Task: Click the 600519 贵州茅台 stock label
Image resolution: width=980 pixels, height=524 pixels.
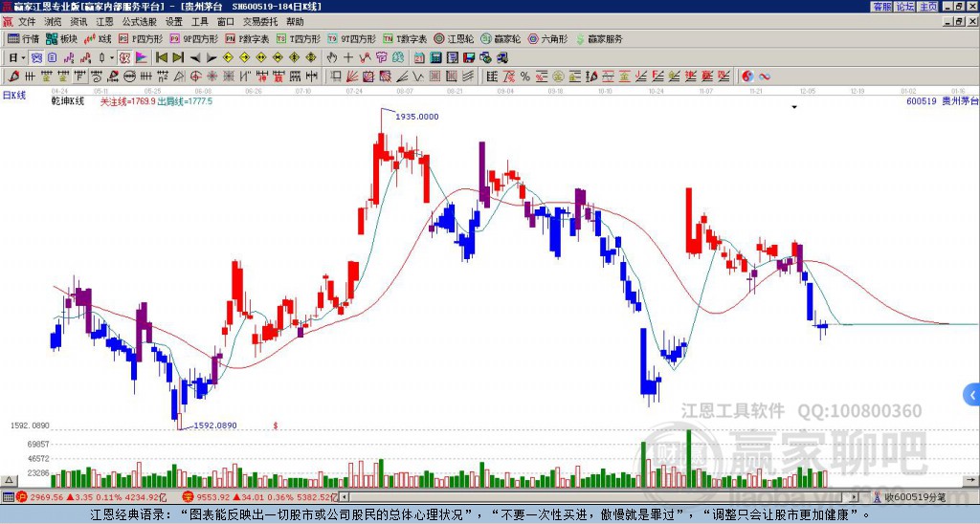Action: pos(942,100)
